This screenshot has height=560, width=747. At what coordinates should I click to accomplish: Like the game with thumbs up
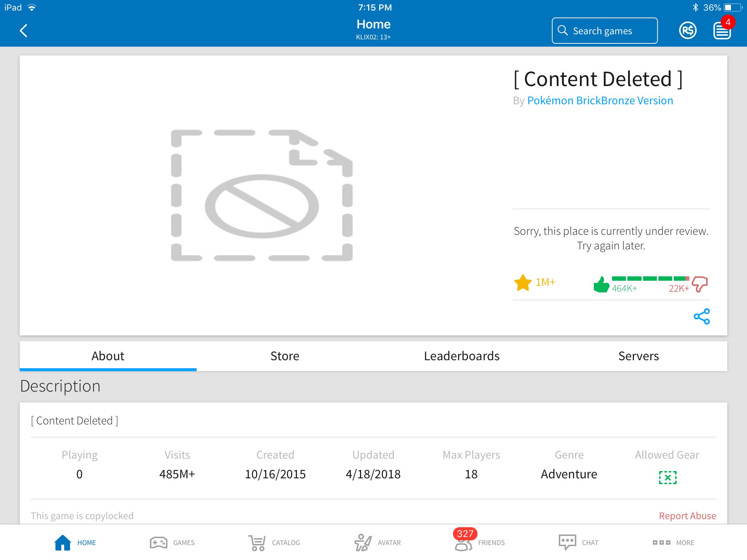(601, 284)
